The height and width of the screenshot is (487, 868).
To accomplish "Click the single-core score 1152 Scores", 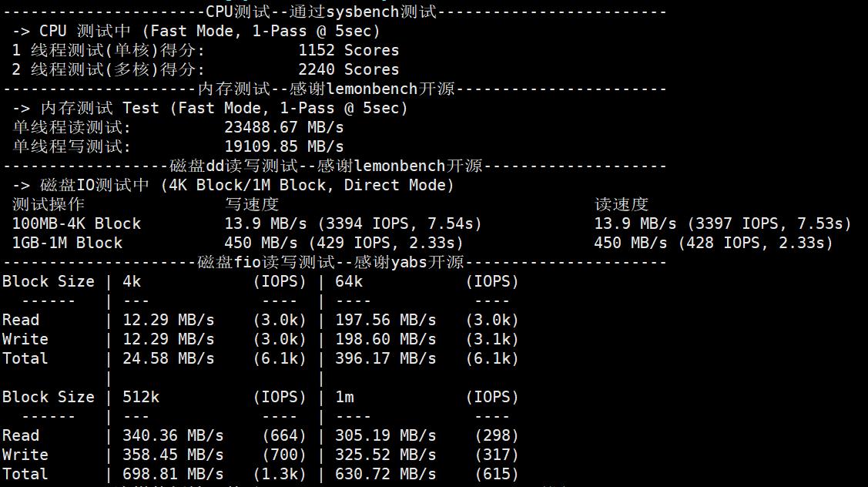I will click(x=348, y=50).
